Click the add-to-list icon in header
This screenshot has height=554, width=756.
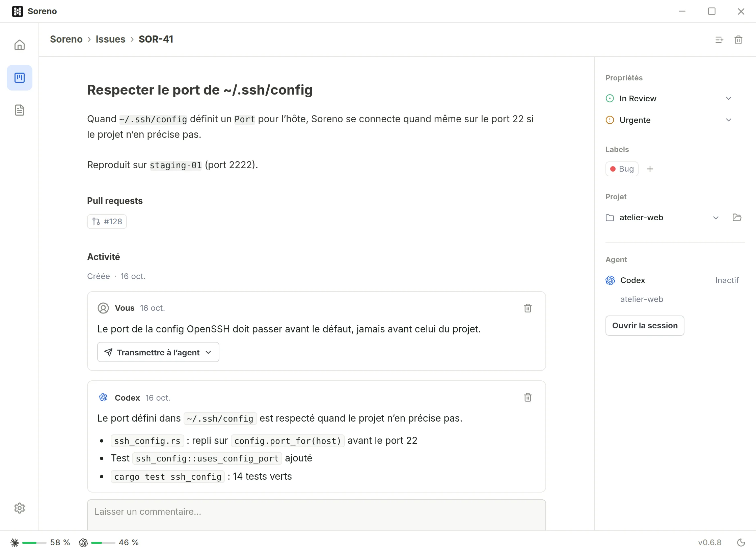point(719,40)
